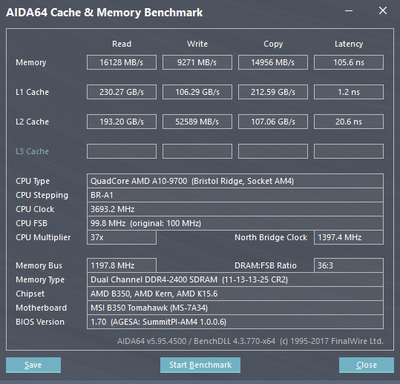Select the Memory Read result field
400x384 pixels.
122,62
